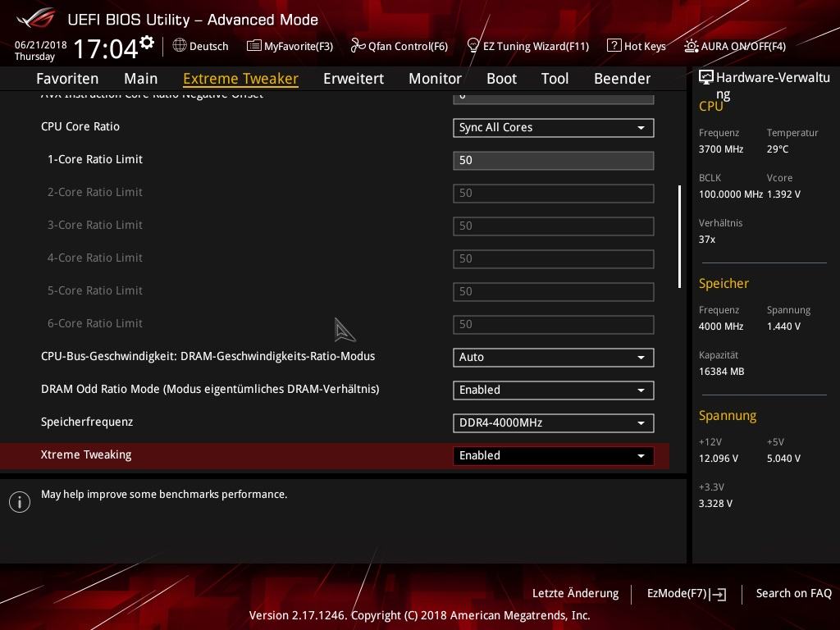
Task: Click the +12V 12.096 V reading
Action: [718, 459]
